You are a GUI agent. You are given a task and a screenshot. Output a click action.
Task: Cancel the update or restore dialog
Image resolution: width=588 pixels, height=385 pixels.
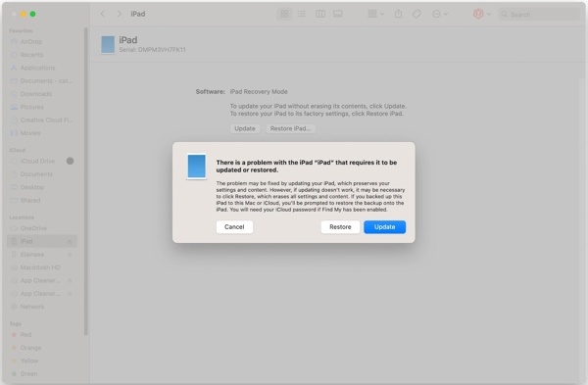pos(234,227)
